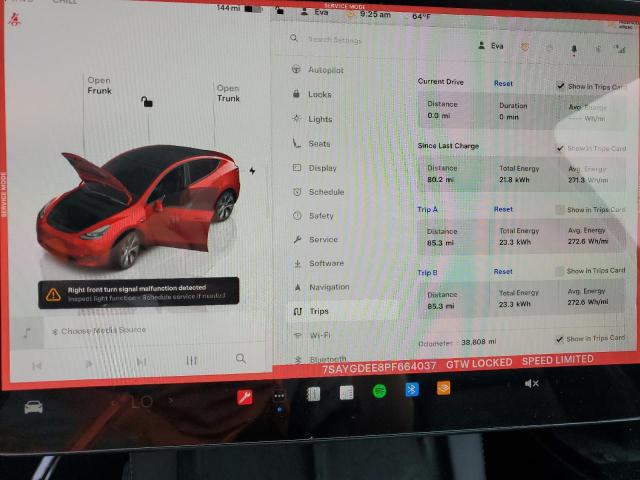Open the Software settings
The image size is (640, 480).
(x=318, y=263)
